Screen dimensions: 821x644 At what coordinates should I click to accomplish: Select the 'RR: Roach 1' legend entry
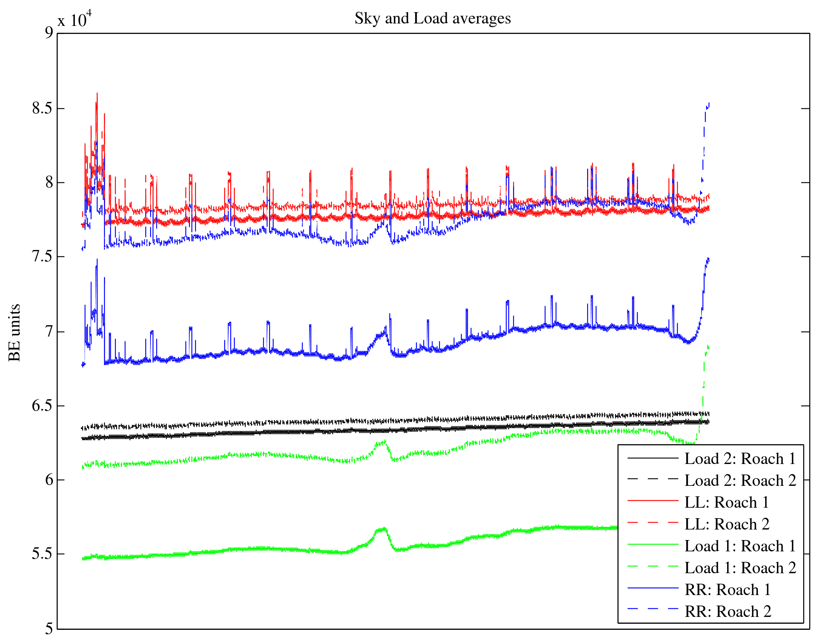728,590
